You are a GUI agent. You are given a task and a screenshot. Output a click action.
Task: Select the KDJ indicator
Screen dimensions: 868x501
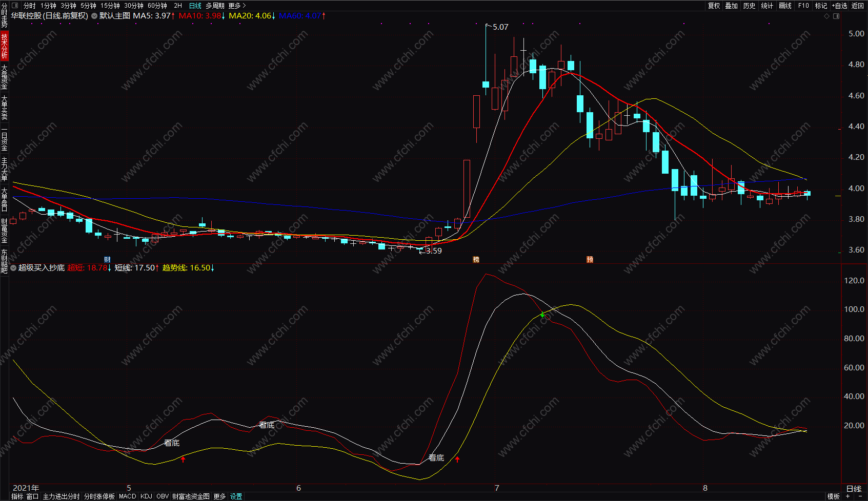(146, 496)
